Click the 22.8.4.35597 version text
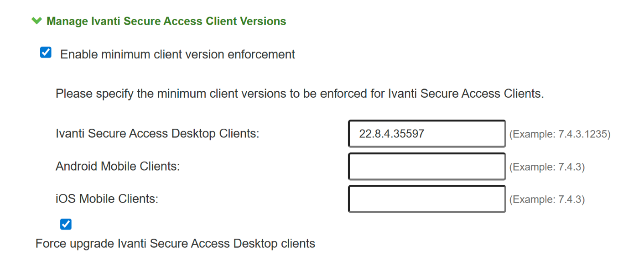This screenshot has width=644, height=272. click(x=391, y=134)
